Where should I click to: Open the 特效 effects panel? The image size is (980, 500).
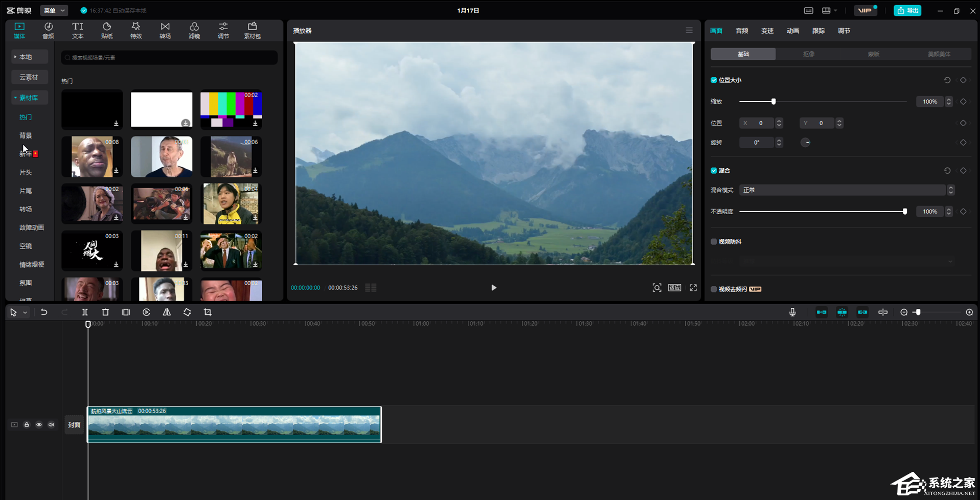(x=136, y=30)
